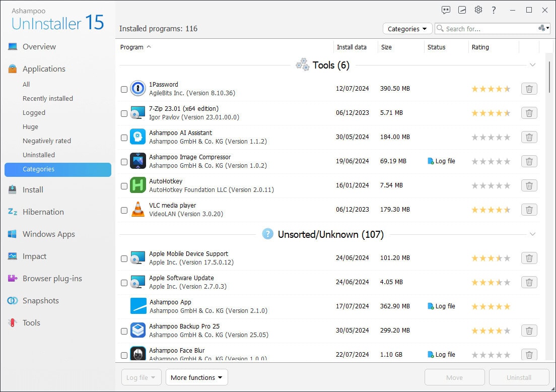Select the Huge filter
Image resolution: width=556 pixels, height=392 pixels.
(30, 126)
